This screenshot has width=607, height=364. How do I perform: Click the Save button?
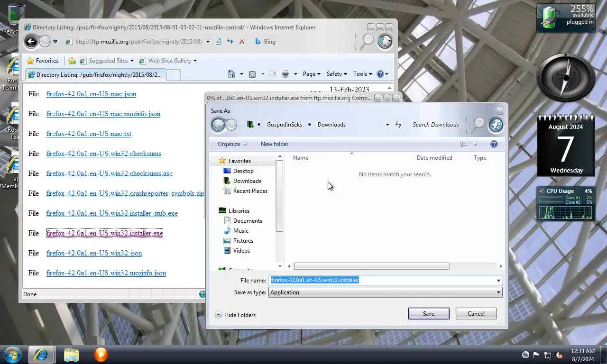(x=429, y=314)
